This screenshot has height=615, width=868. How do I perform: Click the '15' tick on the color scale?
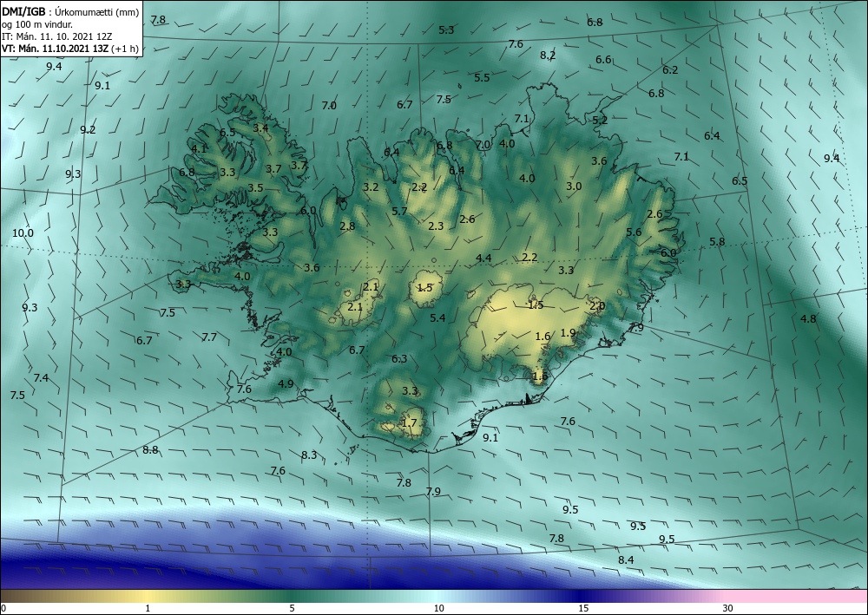pos(583,609)
